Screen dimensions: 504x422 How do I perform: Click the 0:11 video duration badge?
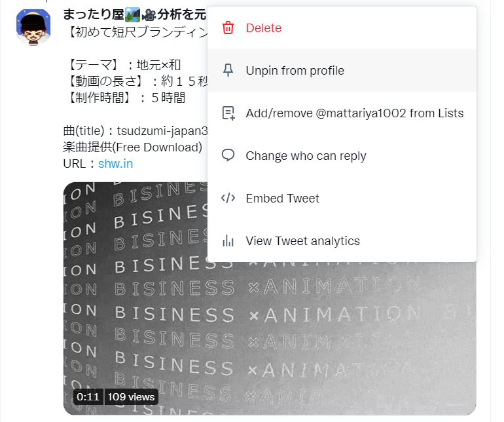(x=88, y=396)
